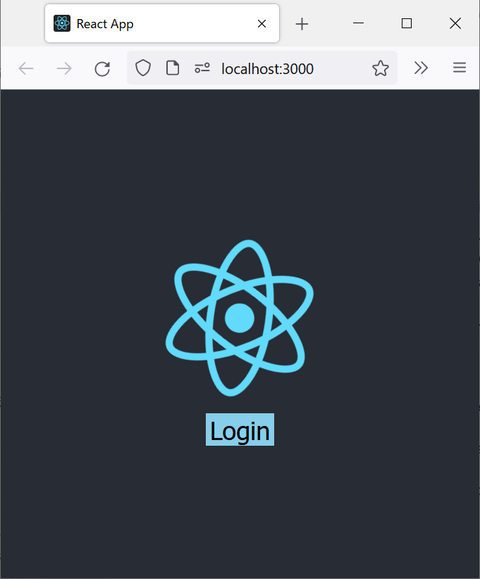
Task: Open site permissions icon
Action: (202, 68)
